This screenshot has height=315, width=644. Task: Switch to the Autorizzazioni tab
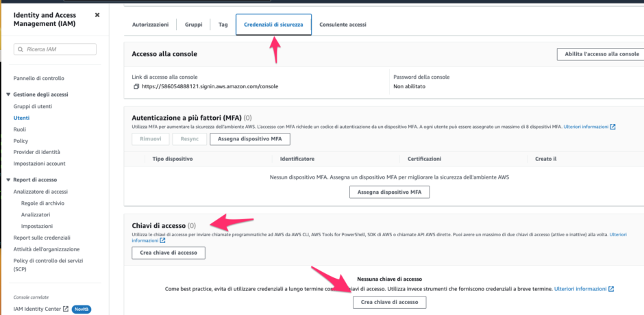tap(150, 25)
